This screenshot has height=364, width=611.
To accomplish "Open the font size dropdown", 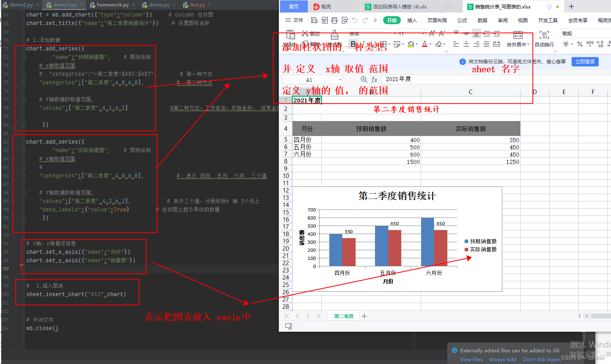I will pos(423,33).
